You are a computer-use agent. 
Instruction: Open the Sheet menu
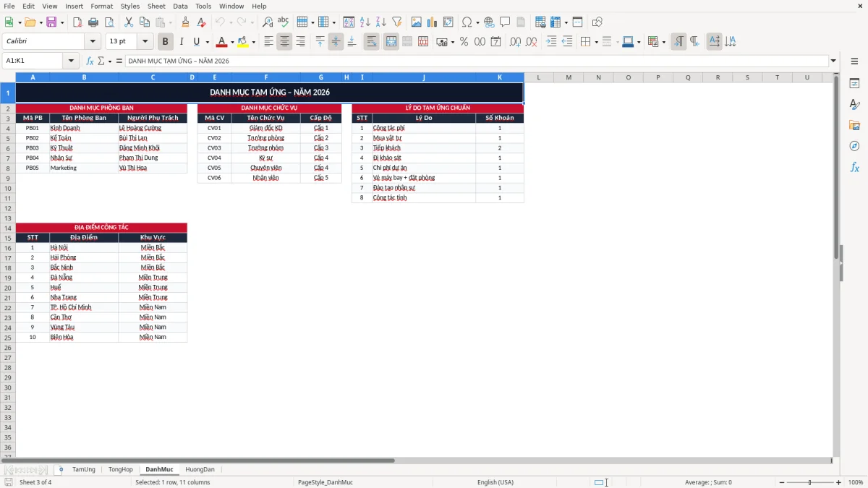click(156, 6)
